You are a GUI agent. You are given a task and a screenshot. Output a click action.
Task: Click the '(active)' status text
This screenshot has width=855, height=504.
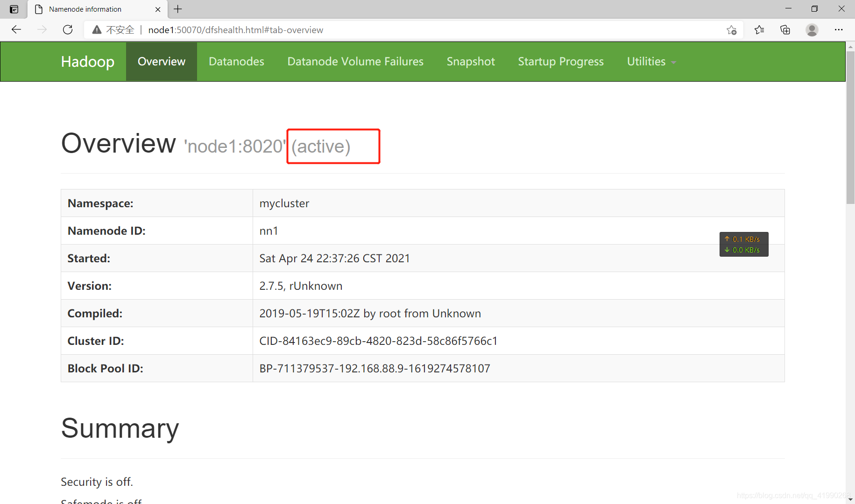pos(321,147)
